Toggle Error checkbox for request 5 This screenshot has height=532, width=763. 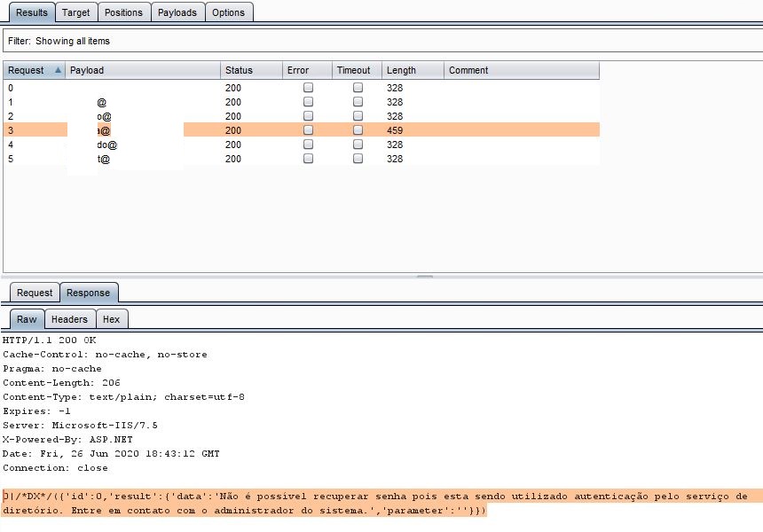pos(308,159)
